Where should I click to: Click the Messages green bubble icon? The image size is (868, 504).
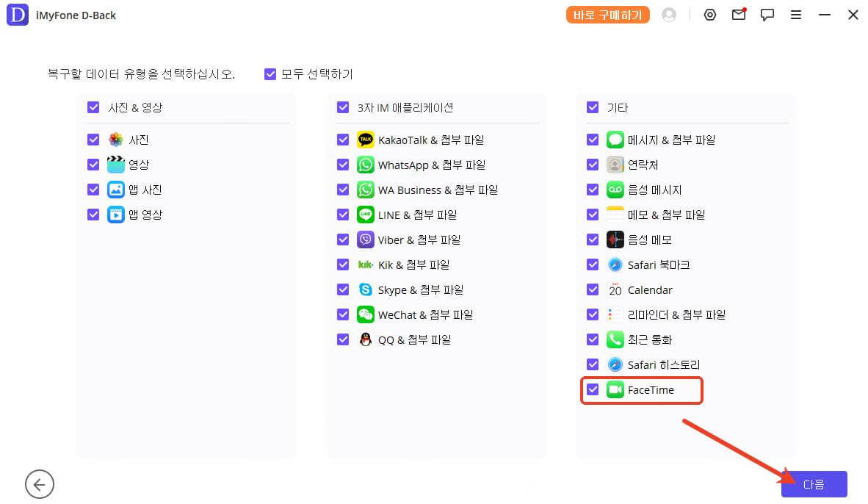tap(615, 140)
